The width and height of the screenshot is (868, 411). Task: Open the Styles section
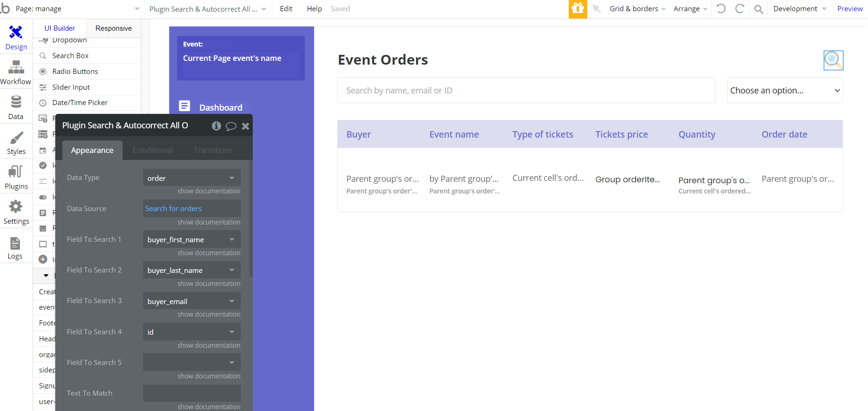click(16, 142)
